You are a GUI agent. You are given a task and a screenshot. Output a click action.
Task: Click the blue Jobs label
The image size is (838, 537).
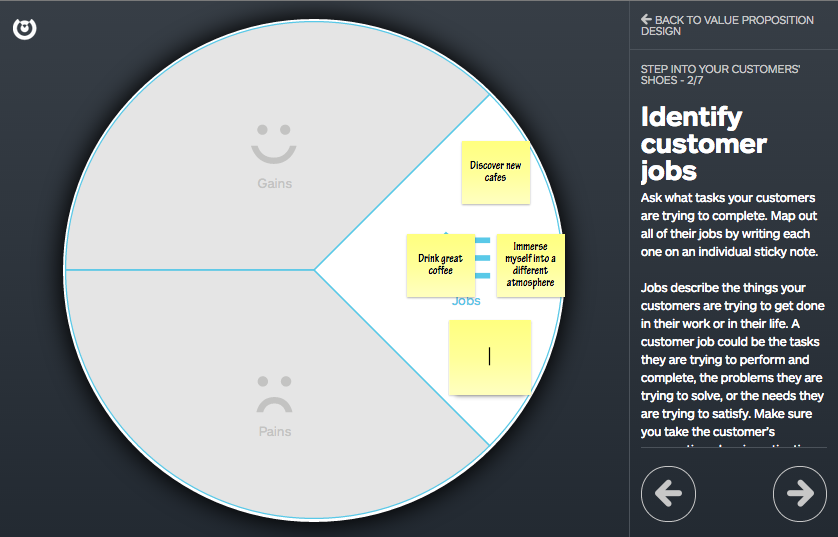pos(466,301)
